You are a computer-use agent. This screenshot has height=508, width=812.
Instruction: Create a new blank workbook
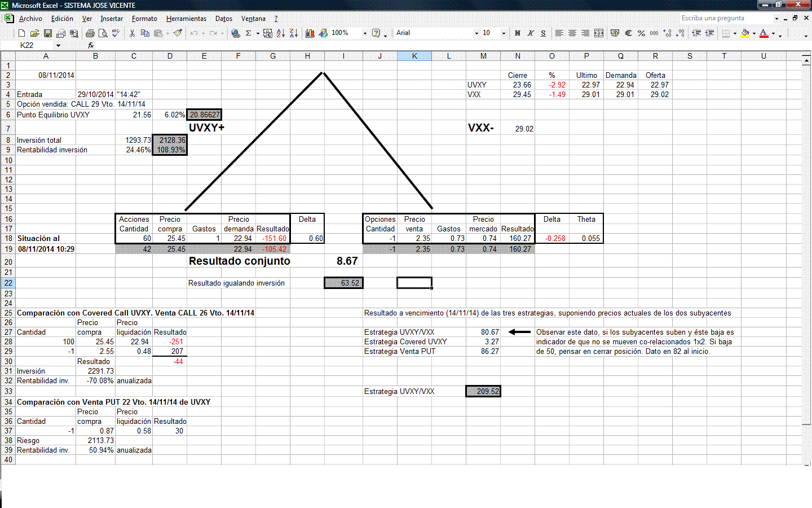[x=21, y=33]
